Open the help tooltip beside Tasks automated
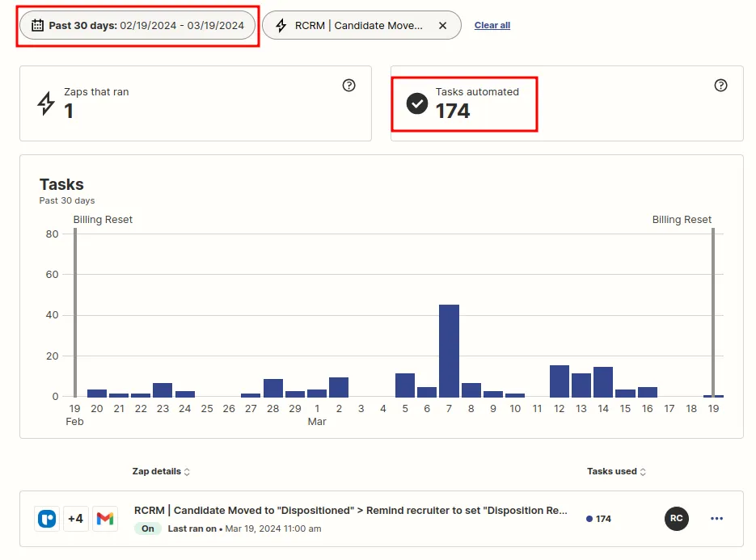The height and width of the screenshot is (560, 756). tap(720, 85)
